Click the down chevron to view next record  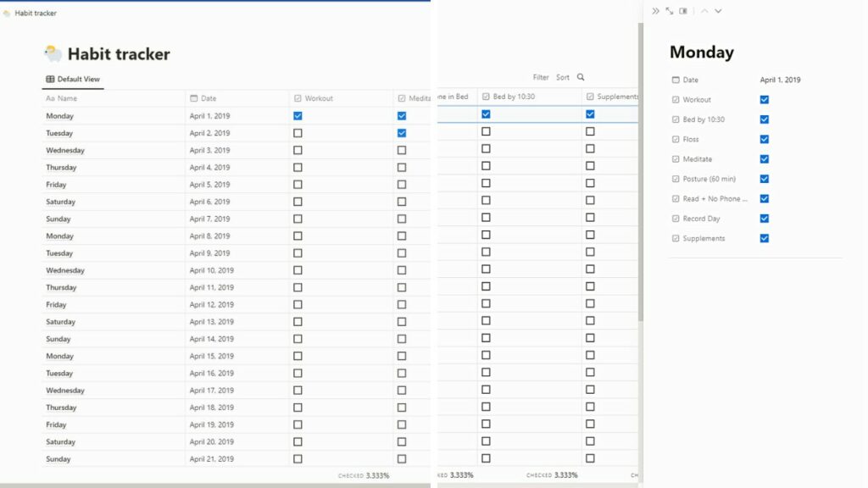[718, 11]
